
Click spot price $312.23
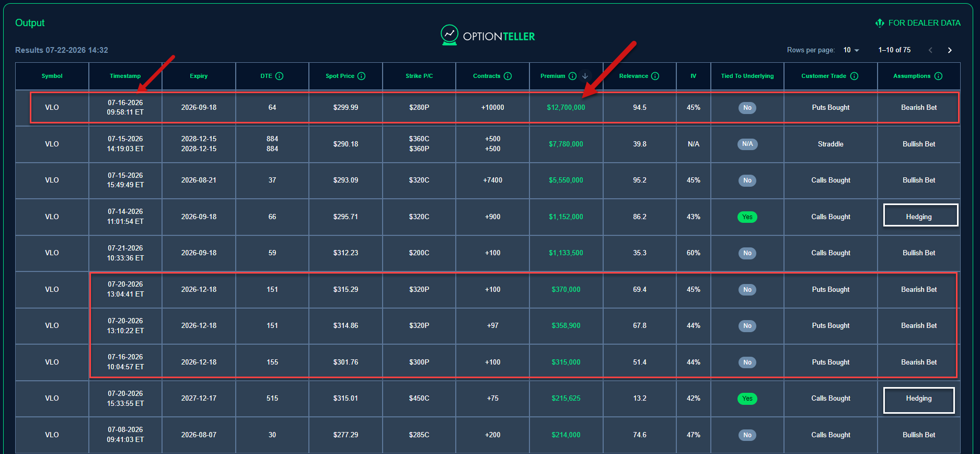tap(346, 253)
